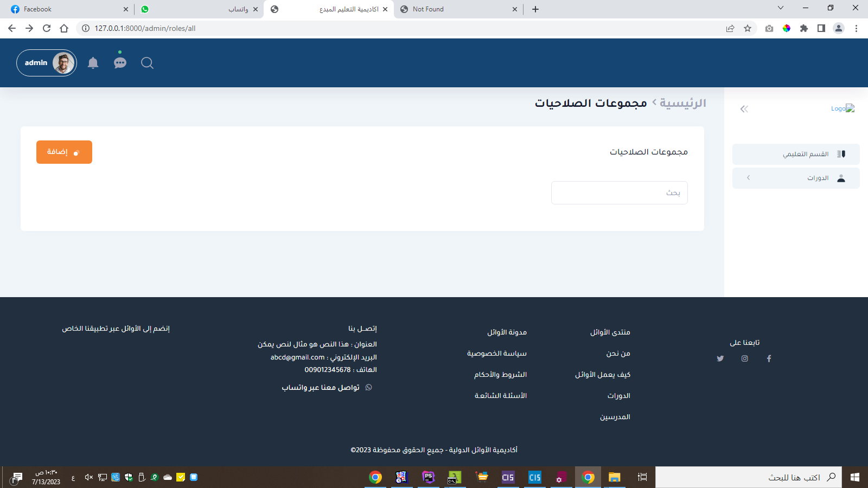Click the Logo image in sidebar
868x488 pixels.
point(843,108)
